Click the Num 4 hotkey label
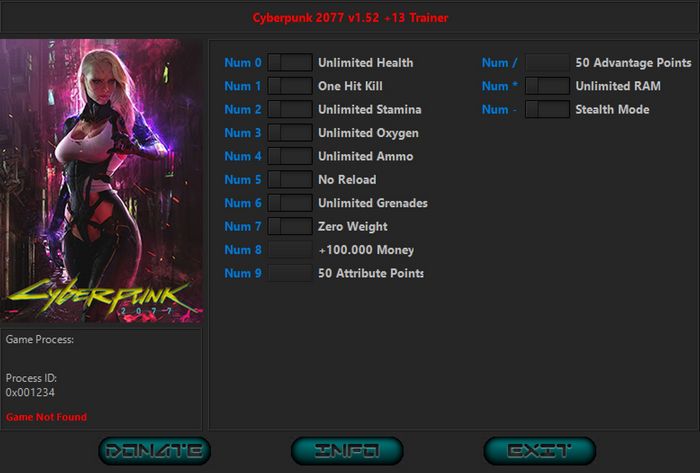Image resolution: width=700 pixels, height=473 pixels. [243, 156]
